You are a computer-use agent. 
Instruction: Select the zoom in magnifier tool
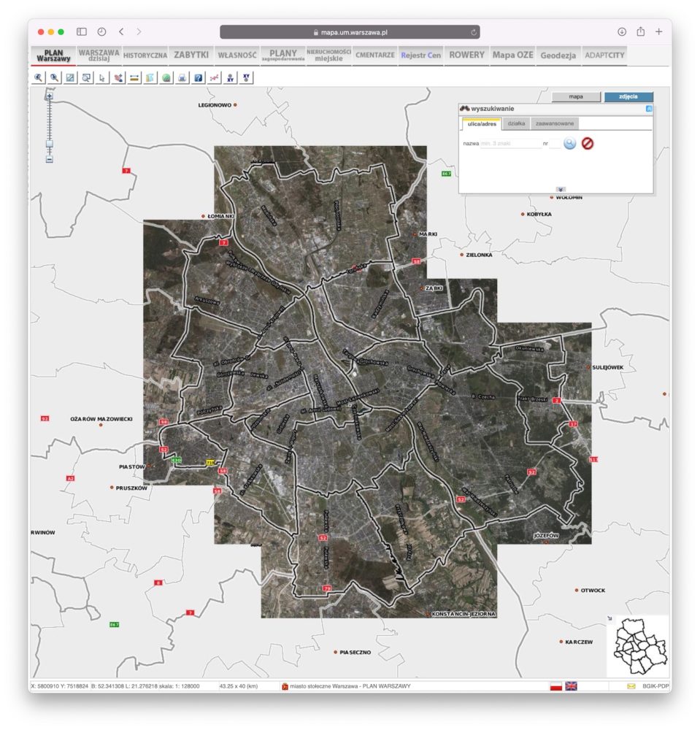tap(38, 78)
